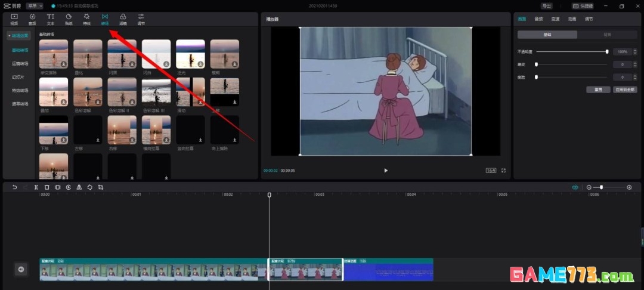Adjust the 瘦脸 value using stepper arrows
This screenshot has width=644, height=290.
click(x=635, y=77)
